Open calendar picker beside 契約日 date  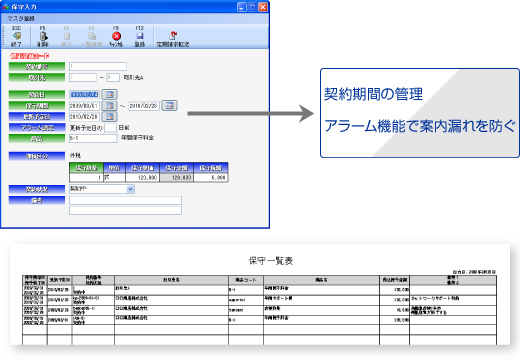point(109,95)
